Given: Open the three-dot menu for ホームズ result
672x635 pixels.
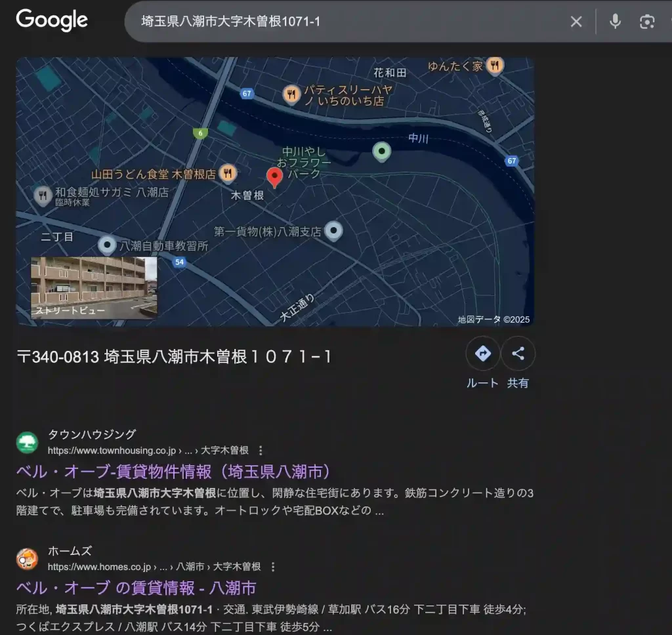Looking at the screenshot, I should click(x=272, y=566).
